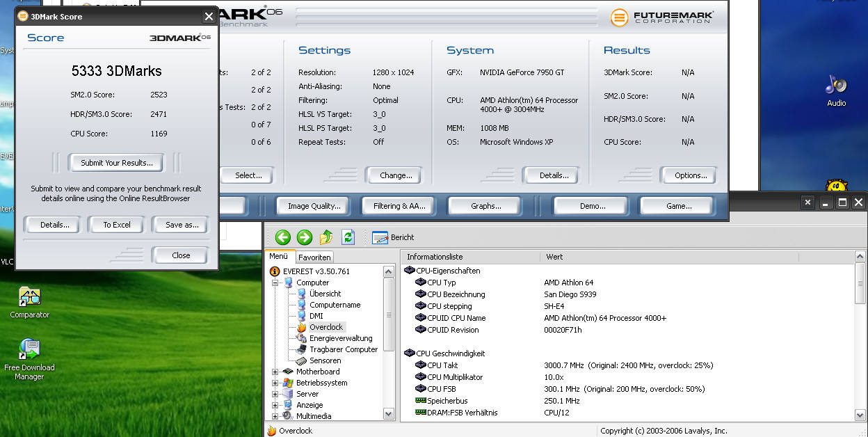Click the CPU Geschwindigkeit section chip icon
868x437 pixels.
click(410, 353)
